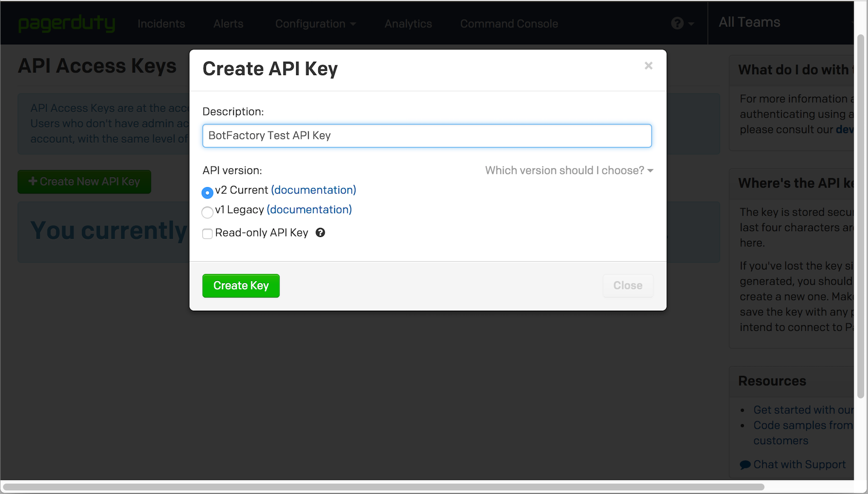The height and width of the screenshot is (494, 868).
Task: Click the Read-only API Key help icon
Action: pyautogui.click(x=320, y=232)
